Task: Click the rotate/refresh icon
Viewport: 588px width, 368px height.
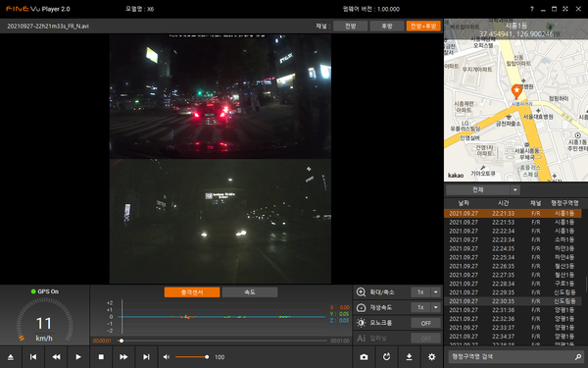Action: 387,357
